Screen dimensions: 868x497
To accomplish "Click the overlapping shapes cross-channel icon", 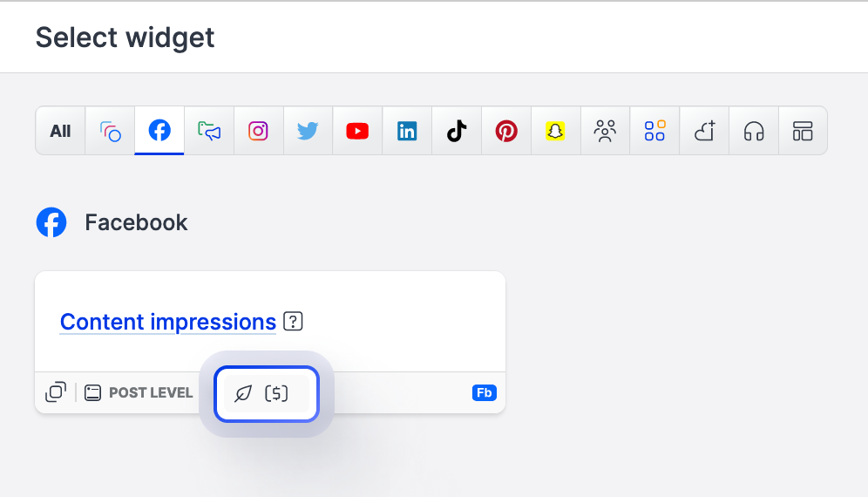I will (111, 132).
